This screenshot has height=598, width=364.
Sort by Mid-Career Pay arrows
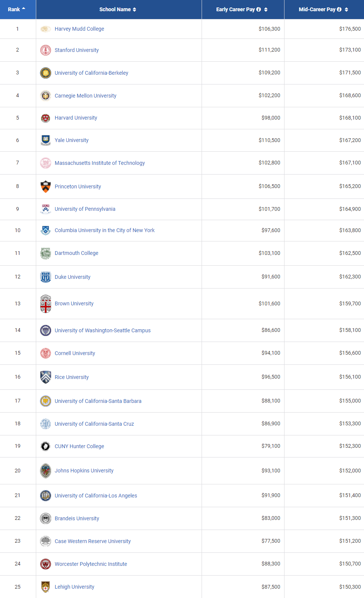click(346, 9)
